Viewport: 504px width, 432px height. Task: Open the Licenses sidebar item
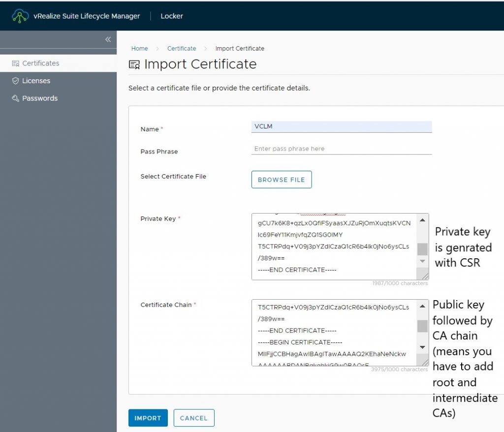[x=58, y=81]
